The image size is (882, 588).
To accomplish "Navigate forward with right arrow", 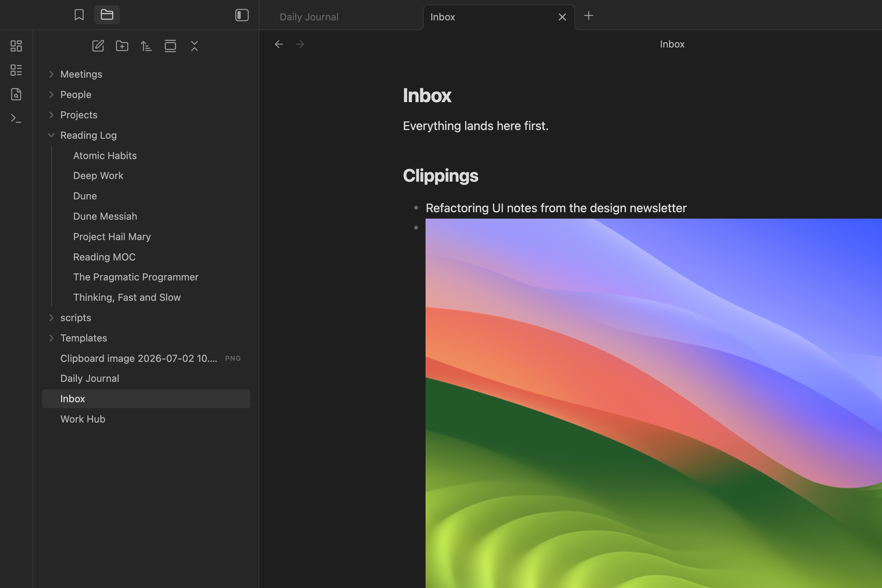I will pyautogui.click(x=300, y=44).
